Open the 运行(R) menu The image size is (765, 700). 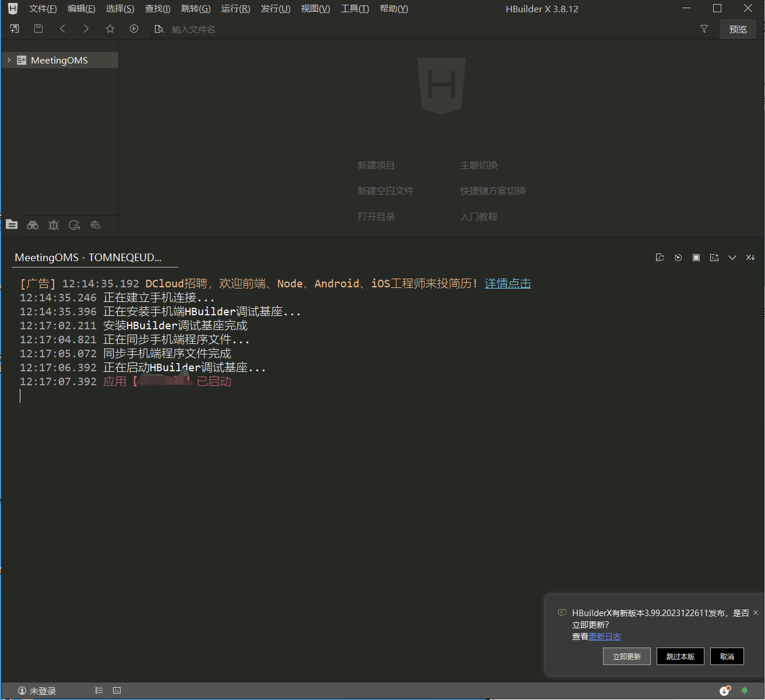tap(235, 9)
